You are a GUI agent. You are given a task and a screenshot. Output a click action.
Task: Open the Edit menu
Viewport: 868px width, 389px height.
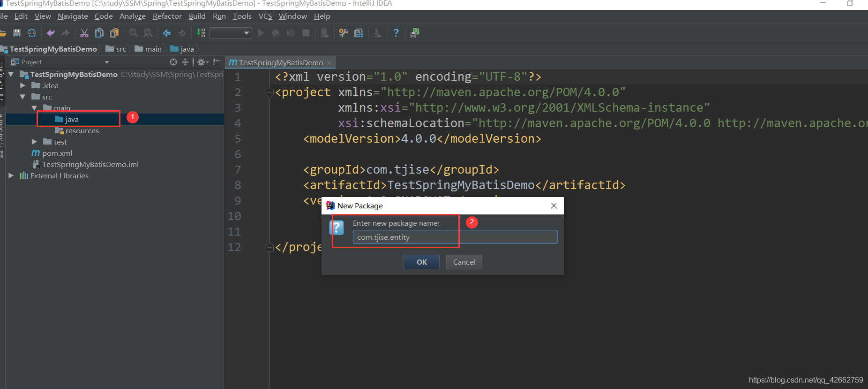21,16
